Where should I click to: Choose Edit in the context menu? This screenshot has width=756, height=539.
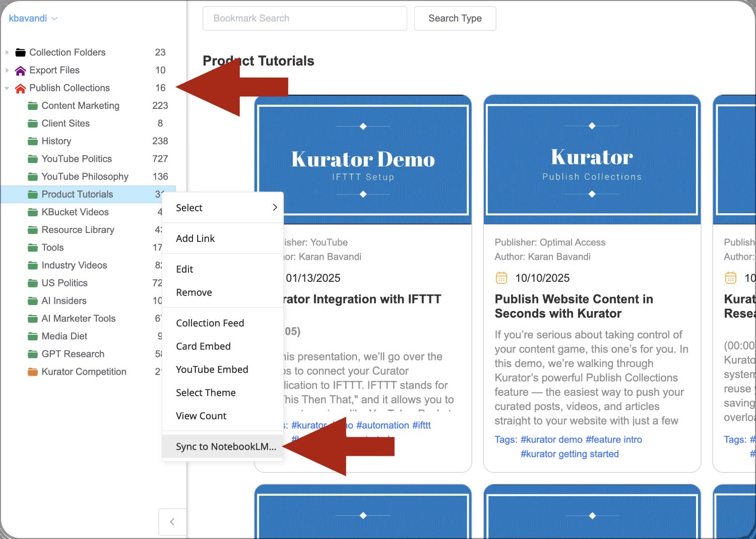223,269
